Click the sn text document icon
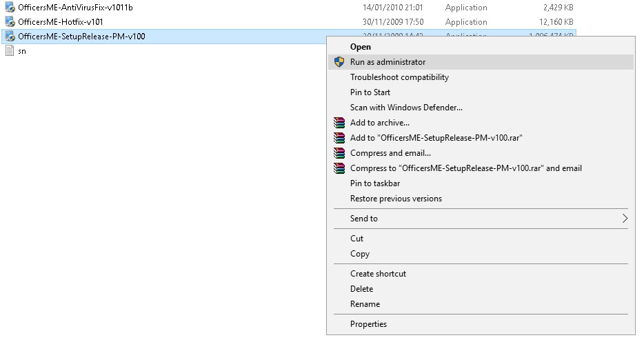 click(10, 52)
